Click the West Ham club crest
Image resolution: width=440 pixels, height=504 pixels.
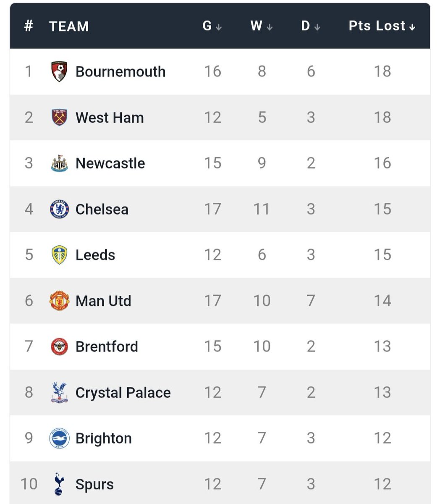(x=59, y=118)
